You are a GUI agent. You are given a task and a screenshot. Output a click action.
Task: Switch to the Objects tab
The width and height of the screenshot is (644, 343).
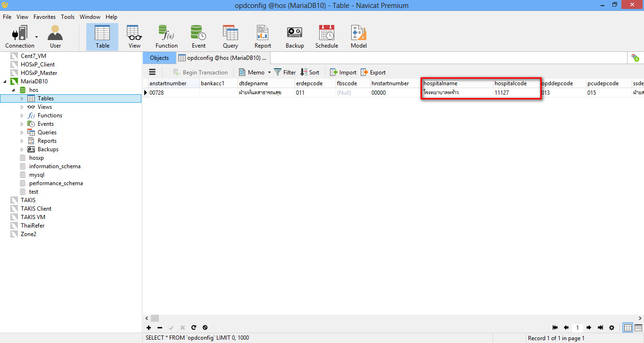(x=159, y=58)
